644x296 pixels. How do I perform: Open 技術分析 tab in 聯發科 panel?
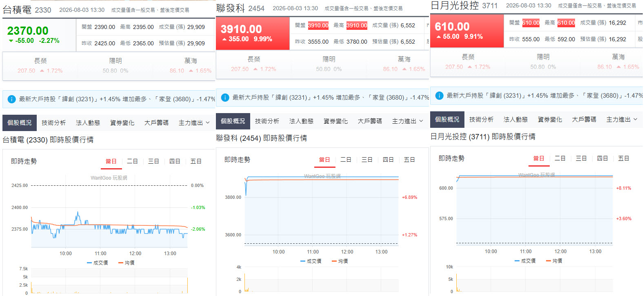pos(267,121)
